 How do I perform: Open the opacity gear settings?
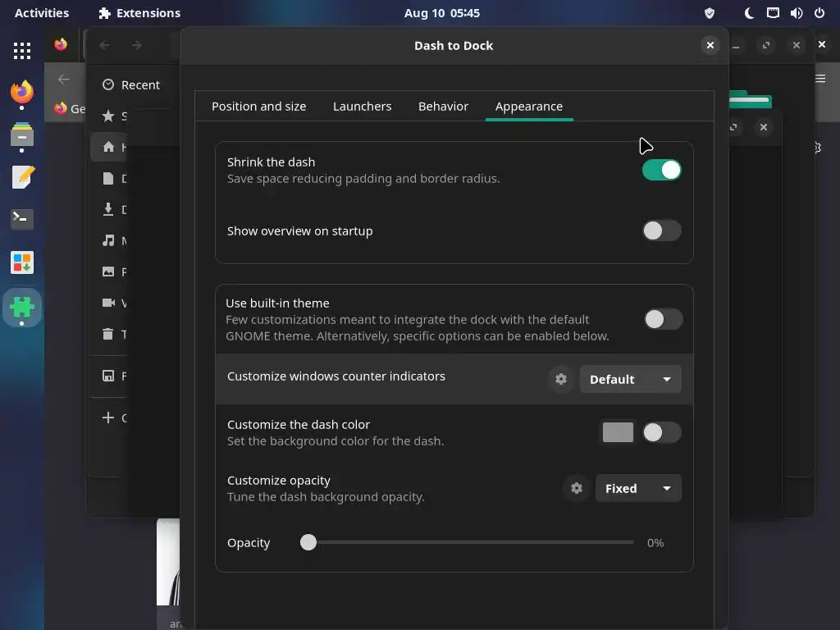pos(577,488)
